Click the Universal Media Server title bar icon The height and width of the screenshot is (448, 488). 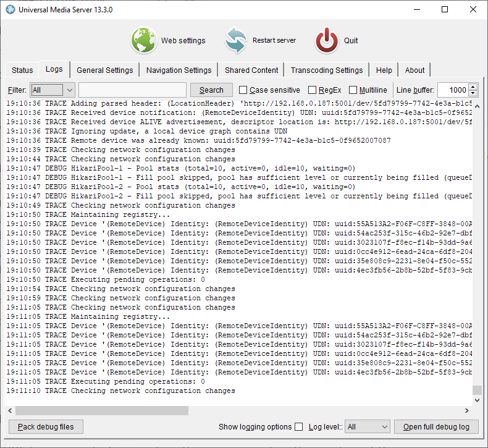coord(11,10)
